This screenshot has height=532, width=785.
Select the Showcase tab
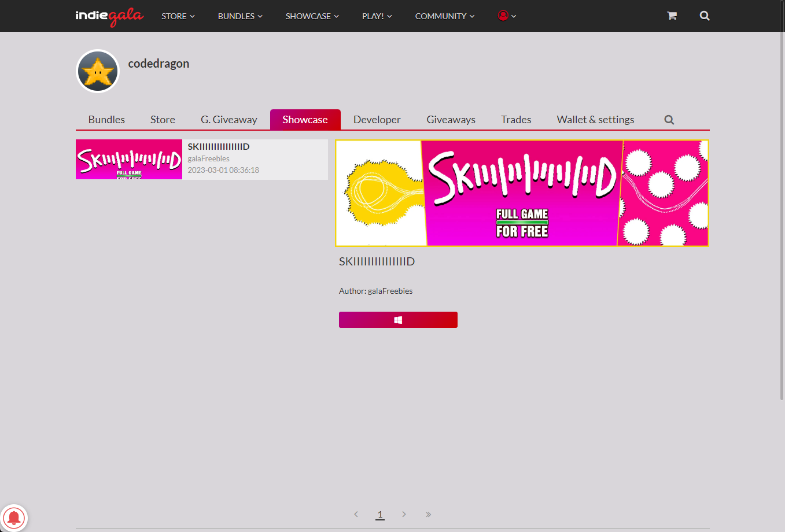tap(305, 120)
